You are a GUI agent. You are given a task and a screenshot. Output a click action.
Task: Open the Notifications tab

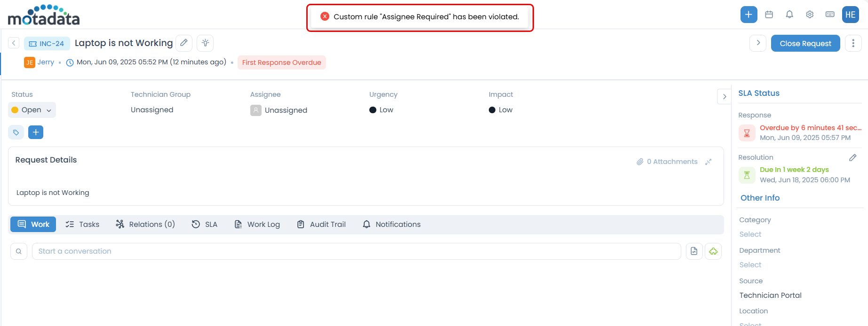tap(391, 225)
